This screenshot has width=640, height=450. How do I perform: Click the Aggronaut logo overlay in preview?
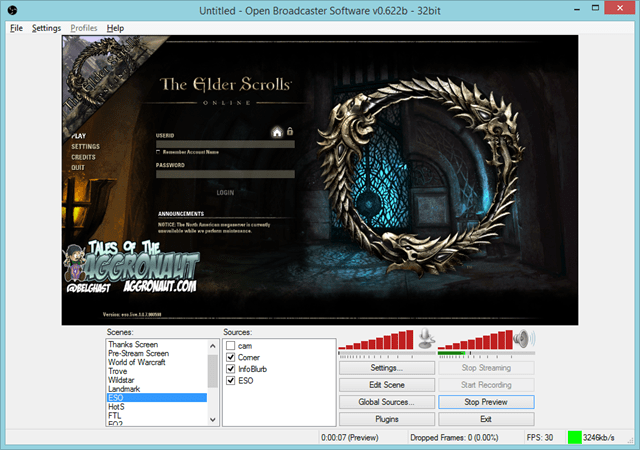pos(131,267)
